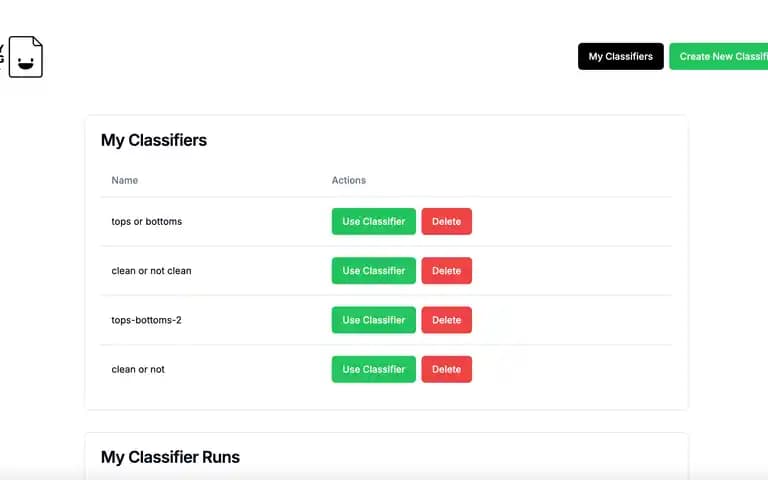Click the partial logo text beside smiley icon

pos(2,55)
